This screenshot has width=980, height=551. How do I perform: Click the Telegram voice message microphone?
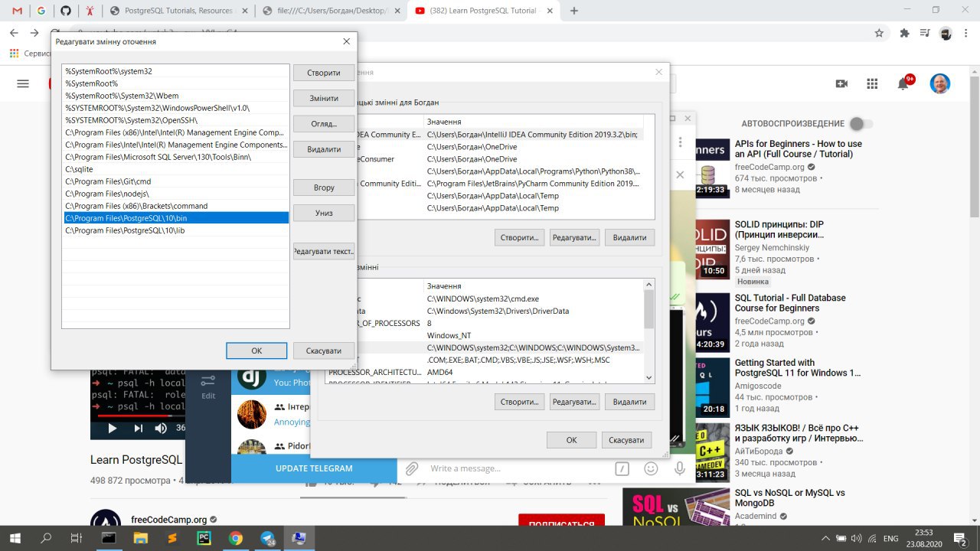click(679, 468)
